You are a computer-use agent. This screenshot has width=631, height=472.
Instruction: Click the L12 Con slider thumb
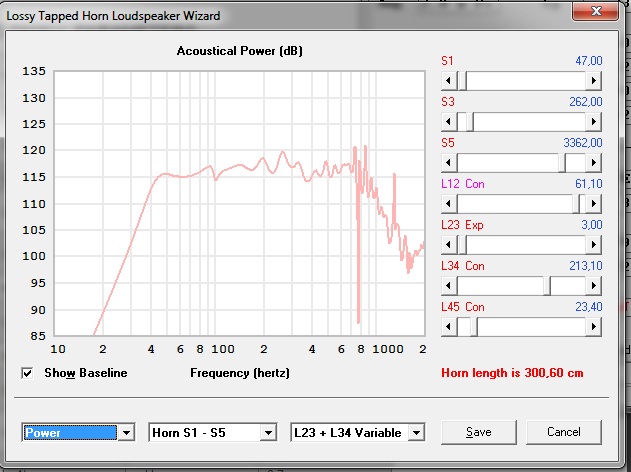576,204
